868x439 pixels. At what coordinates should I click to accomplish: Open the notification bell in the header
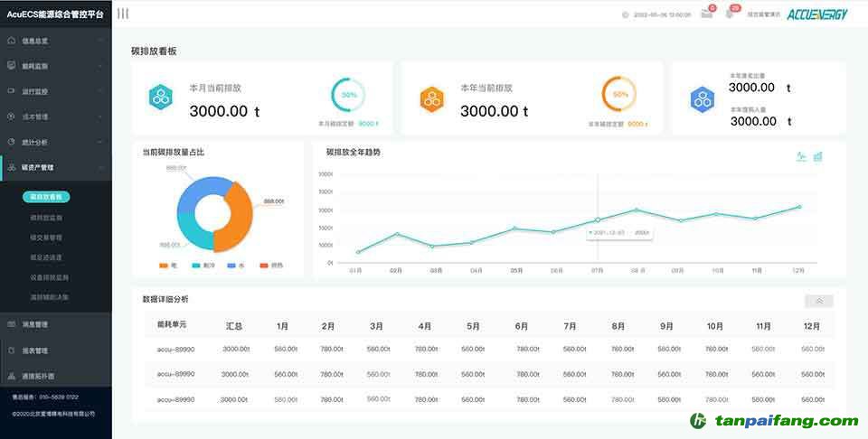[730, 14]
